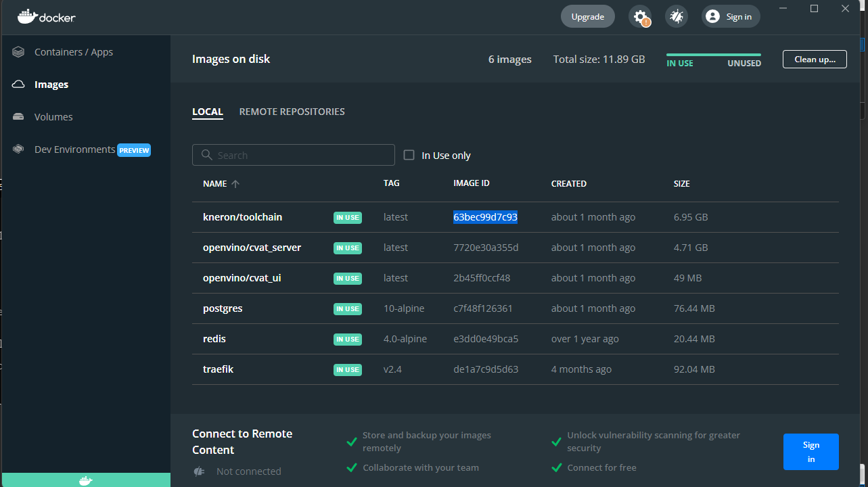Image resolution: width=868 pixels, height=487 pixels.
Task: Click the magnifier icon in the search box
Action: [x=206, y=155]
